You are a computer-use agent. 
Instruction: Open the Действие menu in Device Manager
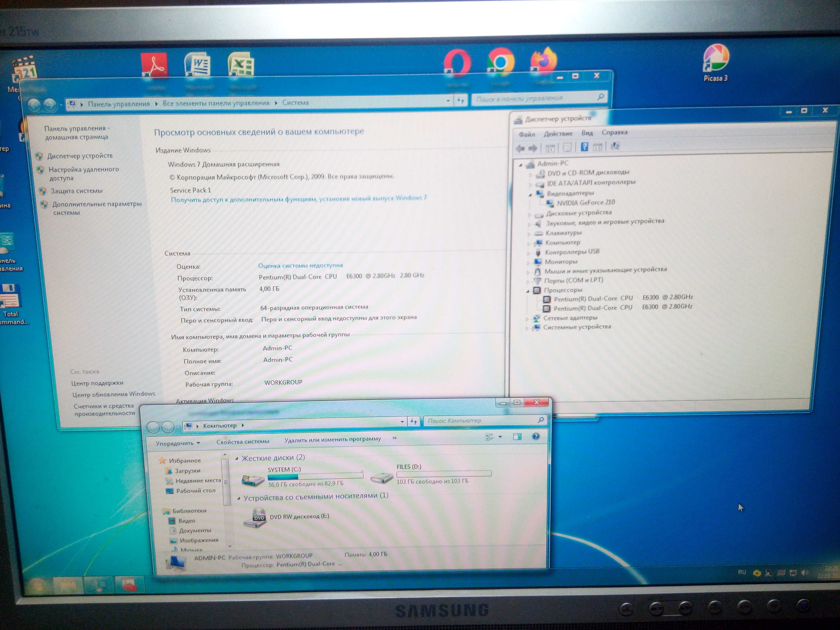tap(558, 134)
